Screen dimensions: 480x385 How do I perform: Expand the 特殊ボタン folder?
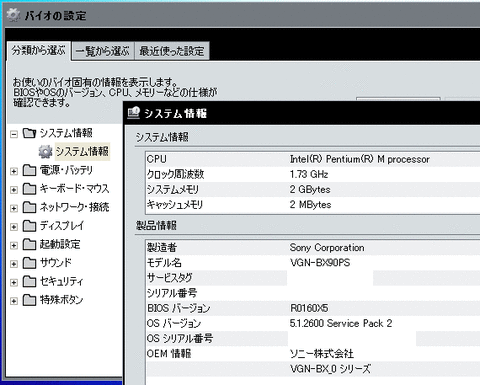[14, 301]
